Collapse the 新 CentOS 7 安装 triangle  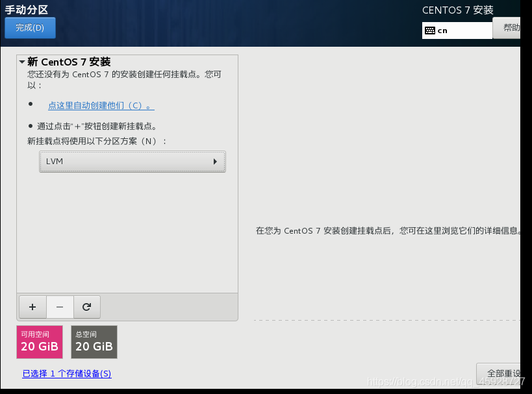(x=22, y=62)
